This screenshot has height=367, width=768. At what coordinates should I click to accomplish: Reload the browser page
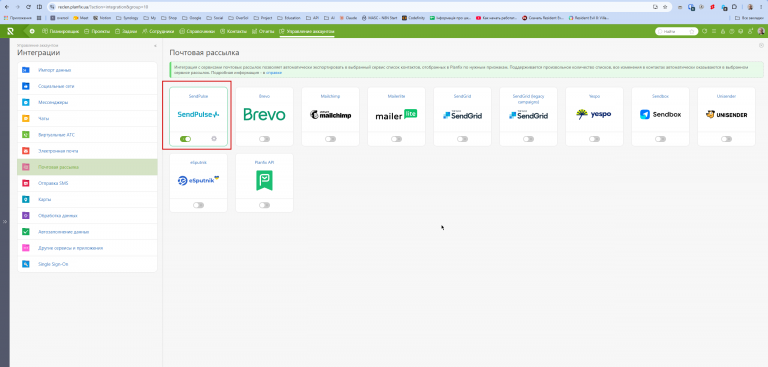(x=28, y=7)
